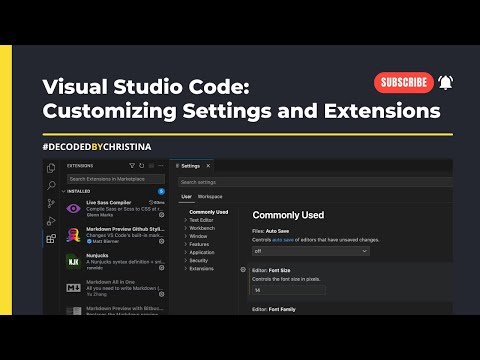This screenshot has width=480, height=360.
Task: Click the Live Sass Compiler extension title
Action: (x=109, y=203)
